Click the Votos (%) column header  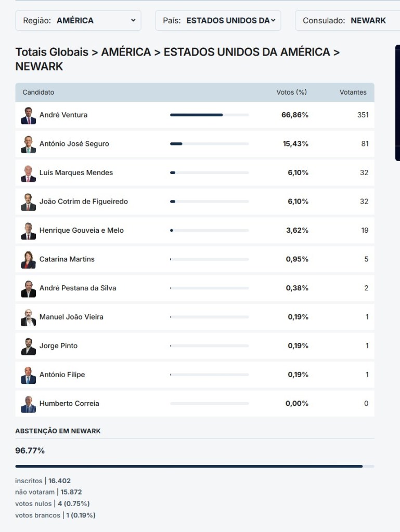[x=291, y=92]
